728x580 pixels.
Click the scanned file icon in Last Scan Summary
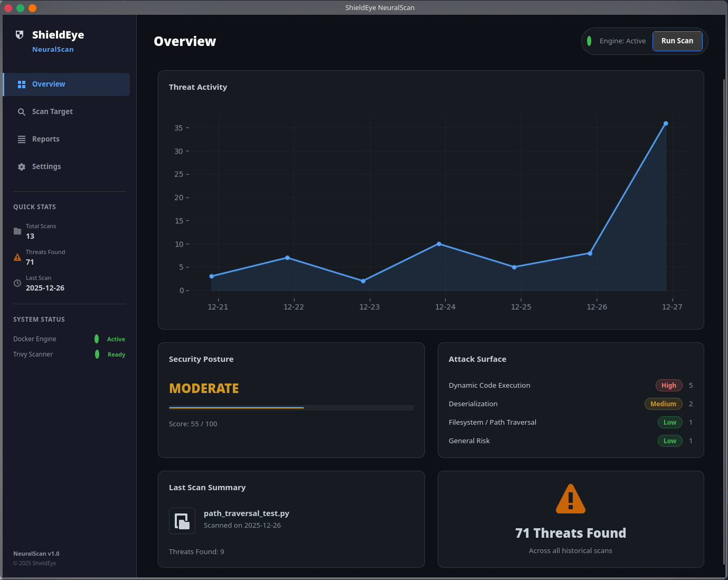[182, 521]
